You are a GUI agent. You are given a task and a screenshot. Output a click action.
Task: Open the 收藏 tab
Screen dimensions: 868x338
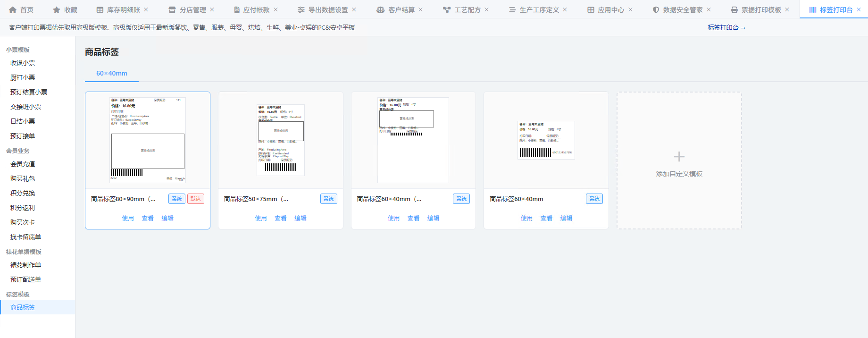pyautogui.click(x=65, y=9)
